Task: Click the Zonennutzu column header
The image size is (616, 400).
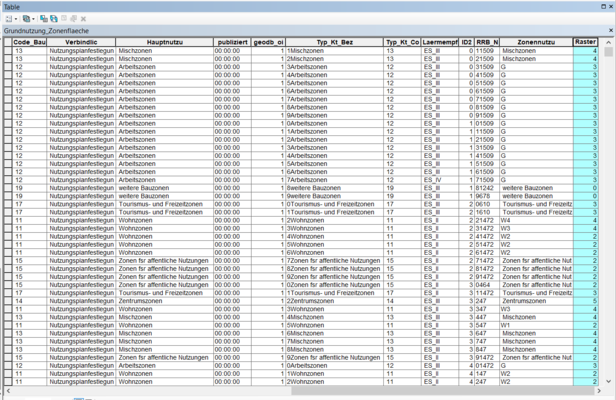Action: [536, 42]
